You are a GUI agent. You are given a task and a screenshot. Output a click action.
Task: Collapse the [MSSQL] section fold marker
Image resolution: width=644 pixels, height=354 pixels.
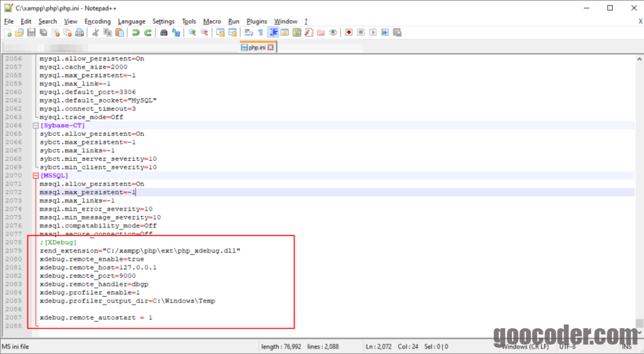pos(35,176)
